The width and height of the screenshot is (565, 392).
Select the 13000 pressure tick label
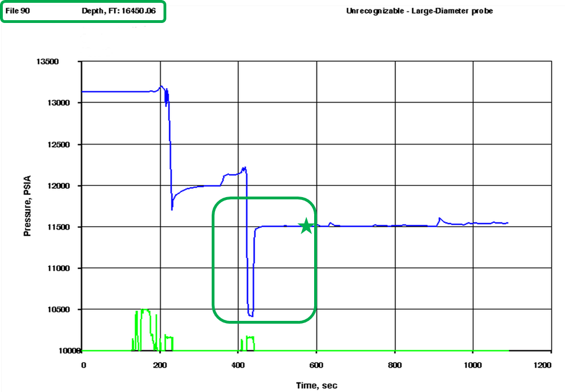point(58,103)
